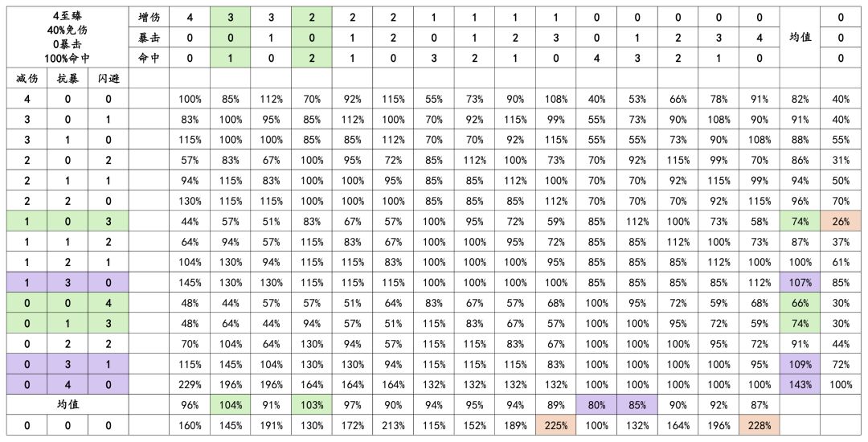Click the cell showing 191%
The height and width of the screenshot is (442, 868).
pyautogui.click(x=271, y=425)
